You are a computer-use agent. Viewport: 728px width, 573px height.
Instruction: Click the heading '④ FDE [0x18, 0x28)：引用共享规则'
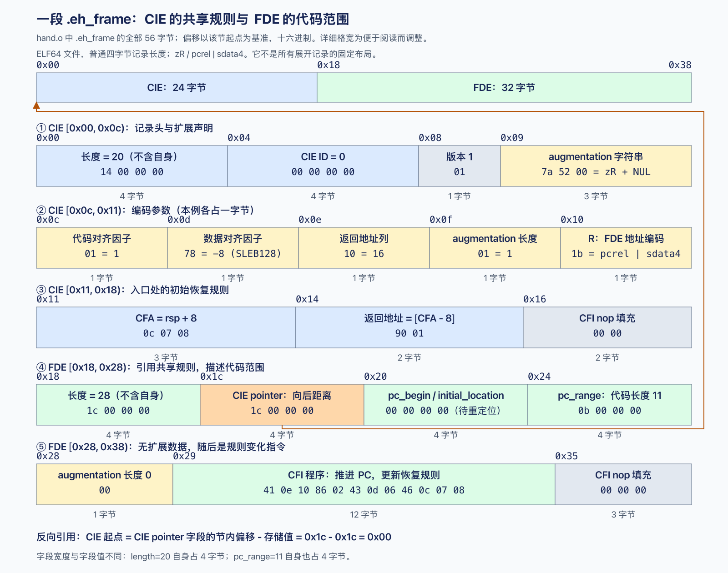click(150, 367)
